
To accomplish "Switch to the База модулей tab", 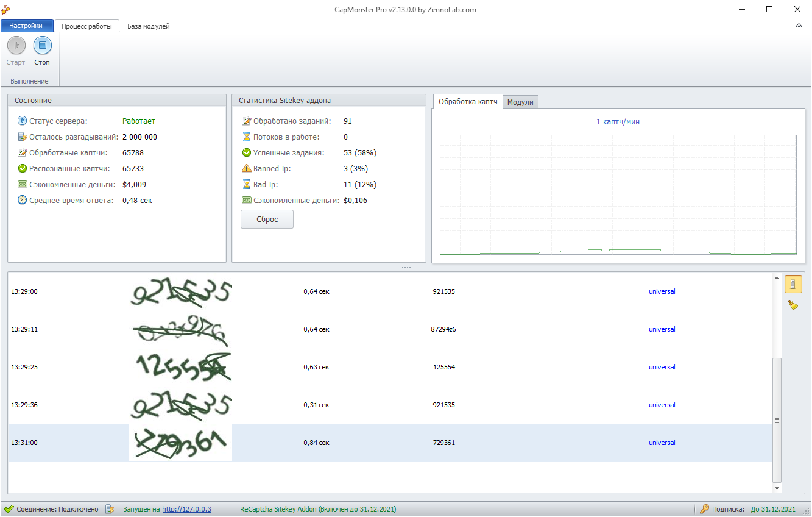I will point(148,26).
